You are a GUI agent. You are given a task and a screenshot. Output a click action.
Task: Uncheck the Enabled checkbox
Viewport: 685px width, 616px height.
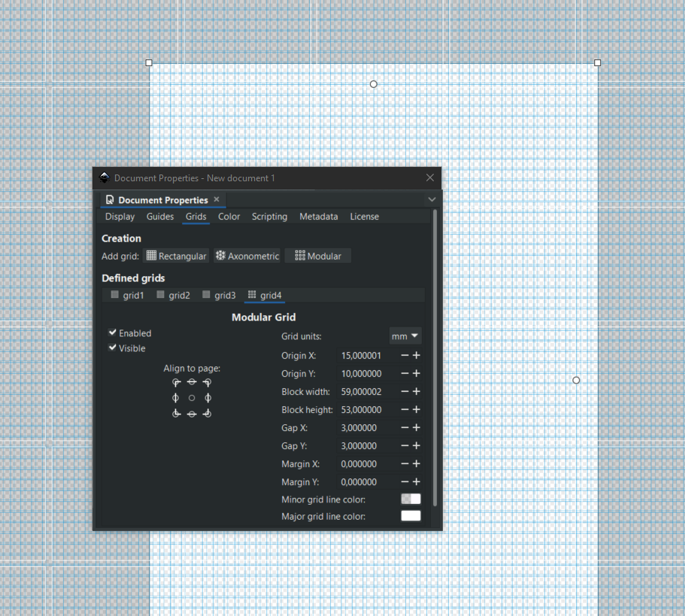(113, 332)
